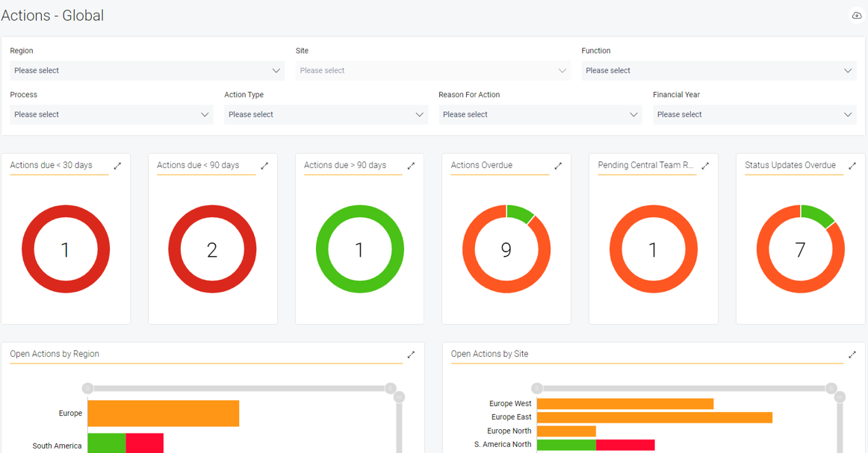Click the Europe East bar
Viewport: 868px width, 453px height.
pyautogui.click(x=654, y=418)
